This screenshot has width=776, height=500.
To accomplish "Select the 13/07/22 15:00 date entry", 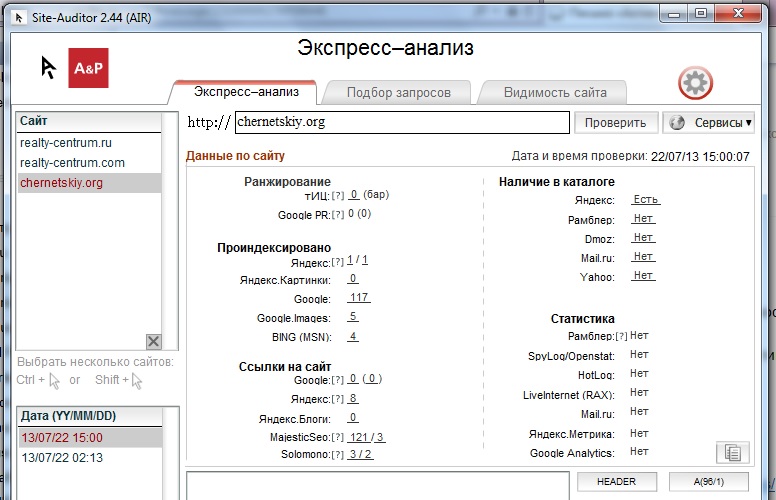I will (90, 438).
